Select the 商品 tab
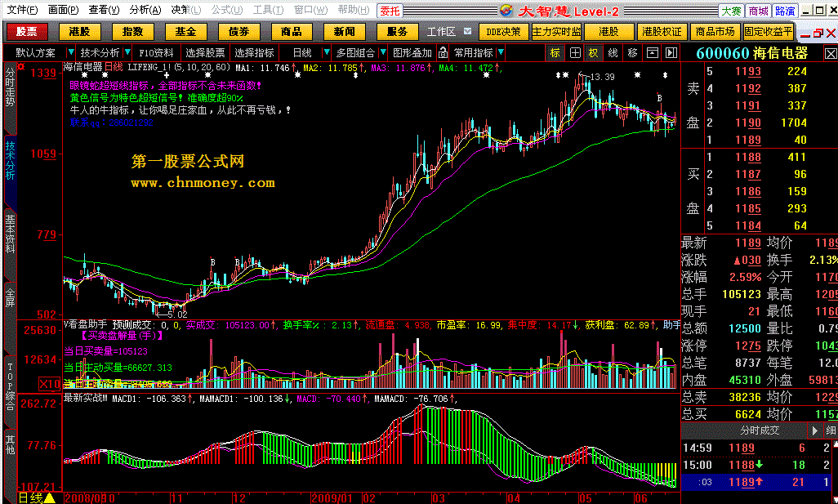This screenshot has height=504, width=838. click(292, 32)
